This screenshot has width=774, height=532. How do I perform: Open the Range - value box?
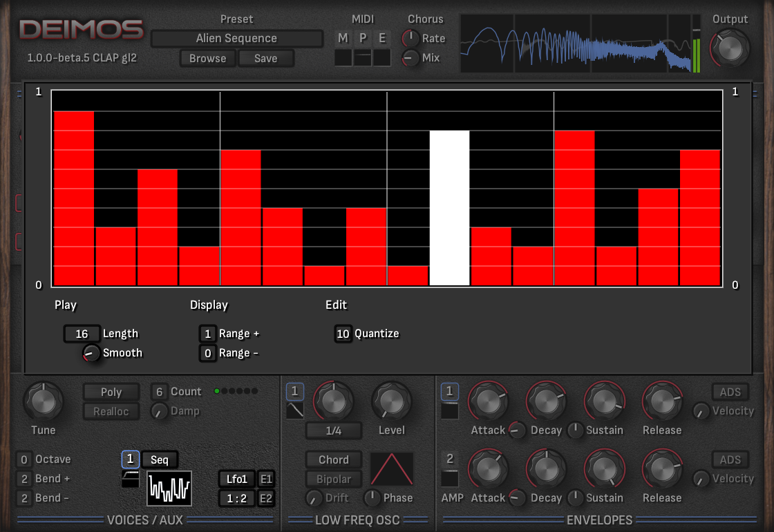pyautogui.click(x=208, y=353)
